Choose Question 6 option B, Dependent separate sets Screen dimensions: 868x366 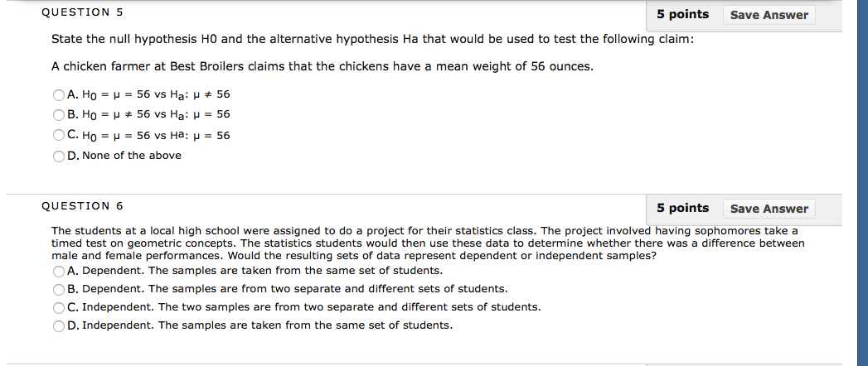[x=59, y=289]
